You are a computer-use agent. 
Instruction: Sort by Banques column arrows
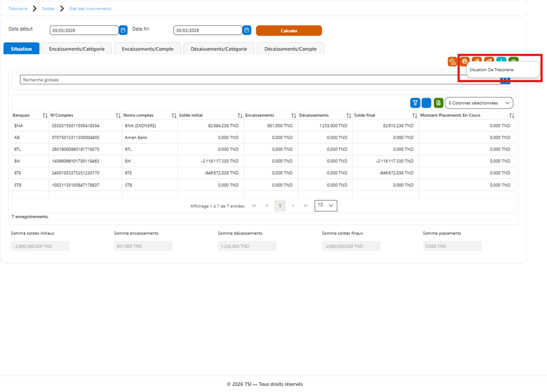(45, 116)
